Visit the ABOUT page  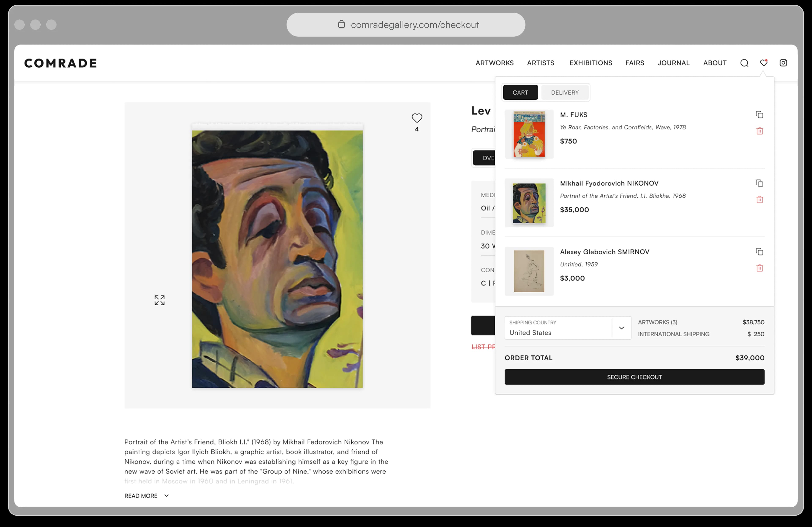coord(715,63)
